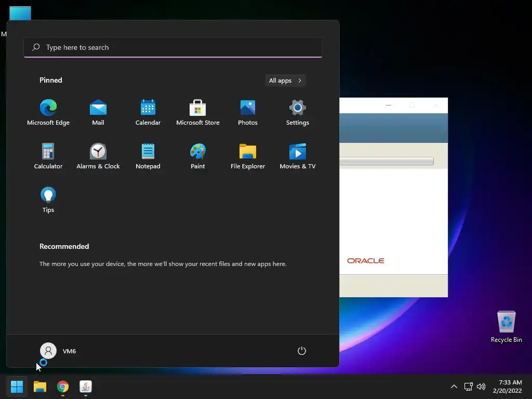This screenshot has width=532, height=399.
Task: Open the Tips app
Action: pos(48,200)
